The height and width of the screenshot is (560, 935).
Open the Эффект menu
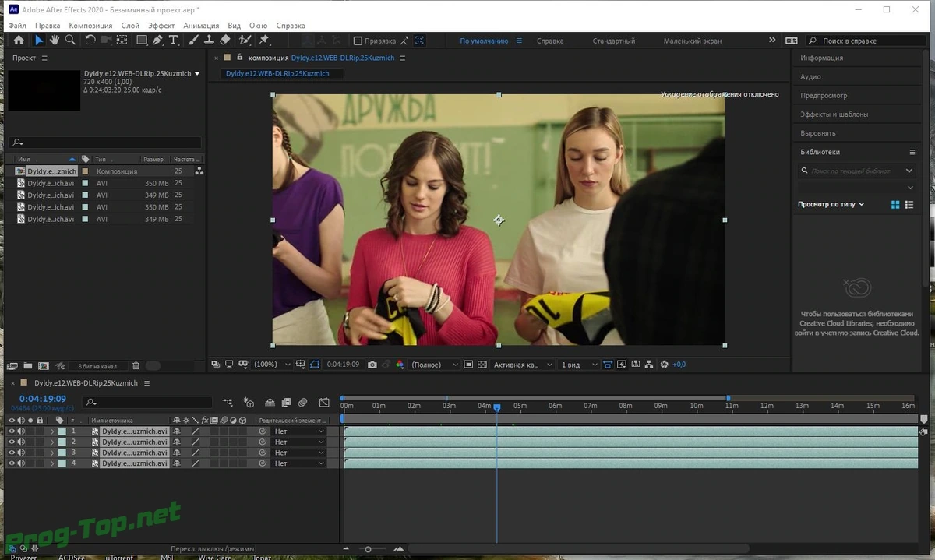tap(161, 26)
